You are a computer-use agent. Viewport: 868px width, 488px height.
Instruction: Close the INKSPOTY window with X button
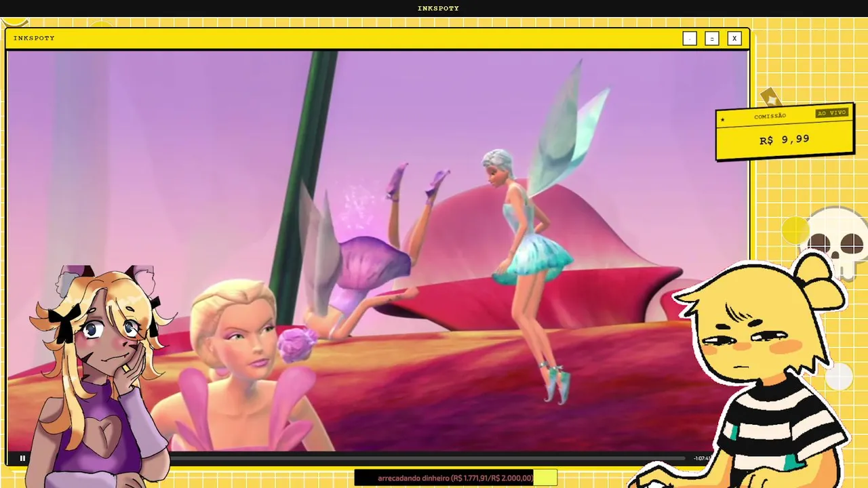tap(734, 39)
